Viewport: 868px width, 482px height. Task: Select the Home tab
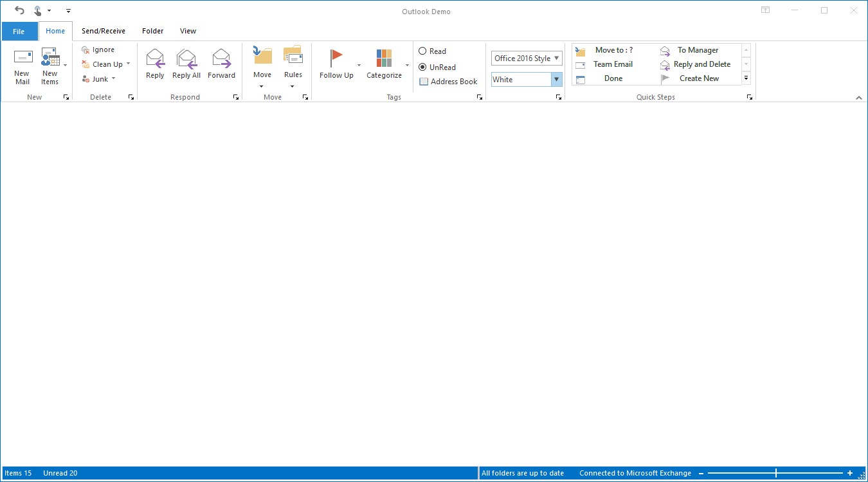point(55,31)
